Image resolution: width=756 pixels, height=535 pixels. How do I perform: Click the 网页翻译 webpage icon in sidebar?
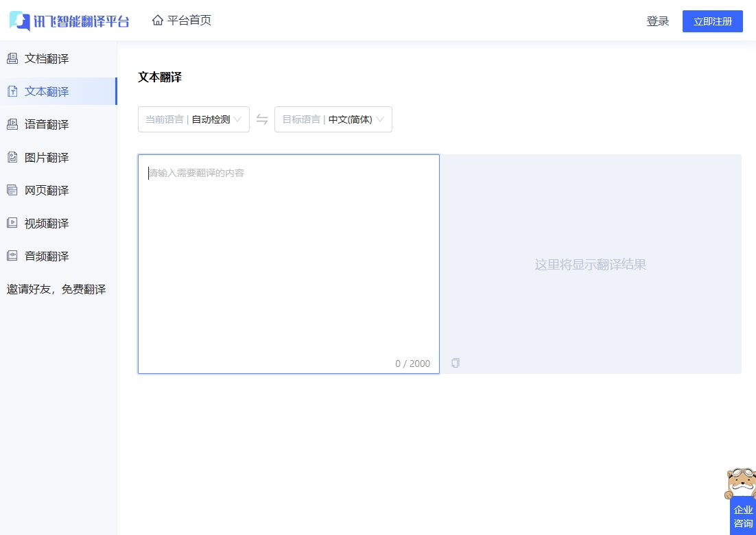click(12, 190)
